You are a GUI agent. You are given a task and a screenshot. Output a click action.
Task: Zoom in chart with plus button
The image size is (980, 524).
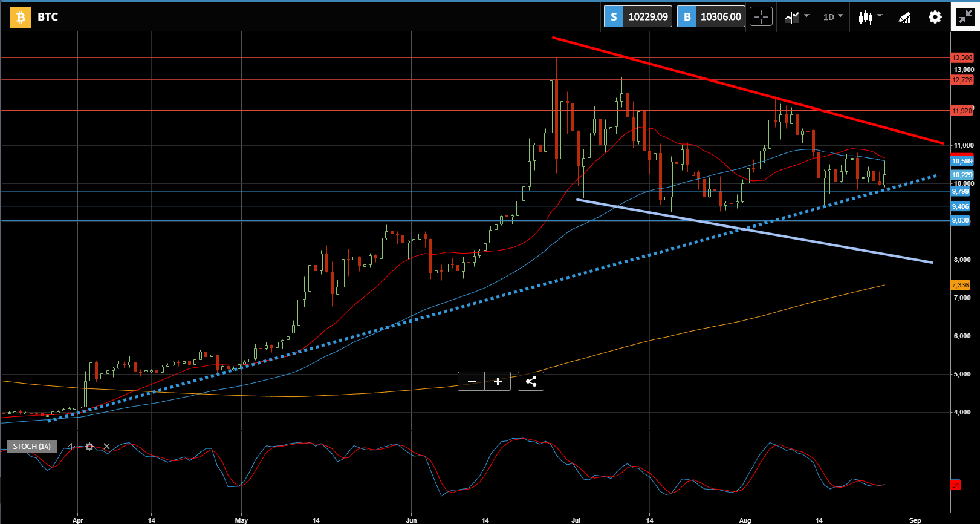[x=498, y=381]
